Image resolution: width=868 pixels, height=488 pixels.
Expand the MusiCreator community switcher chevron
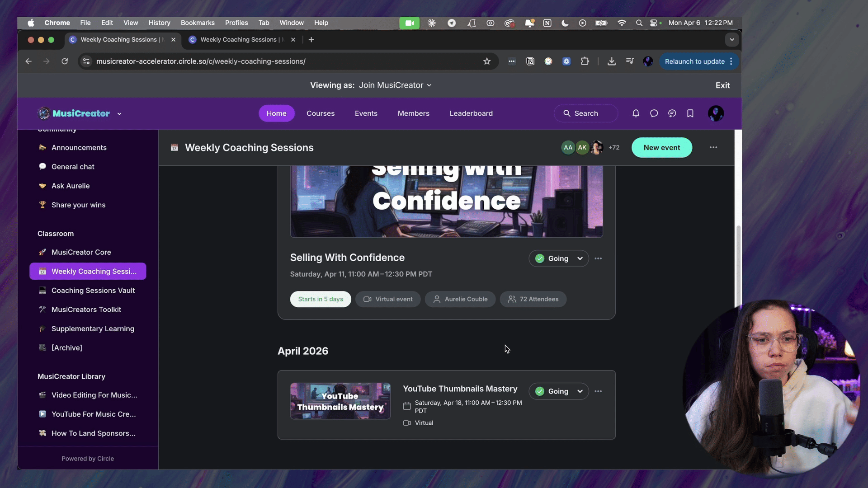(x=119, y=114)
